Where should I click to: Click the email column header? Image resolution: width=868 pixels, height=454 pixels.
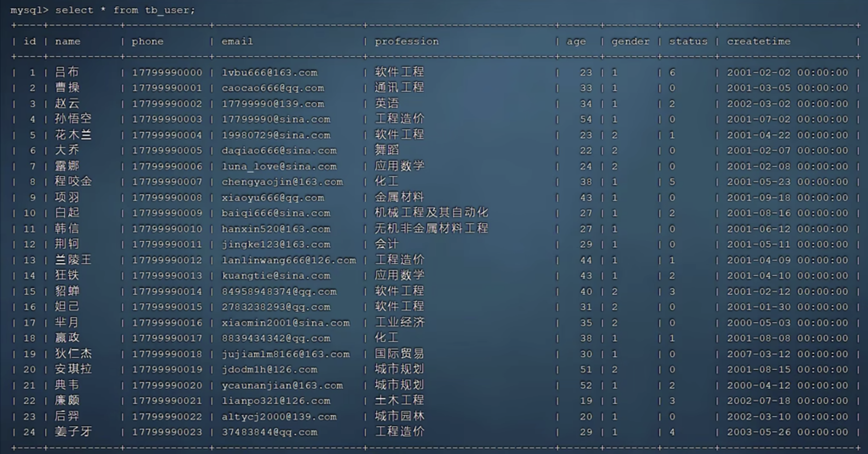(237, 41)
